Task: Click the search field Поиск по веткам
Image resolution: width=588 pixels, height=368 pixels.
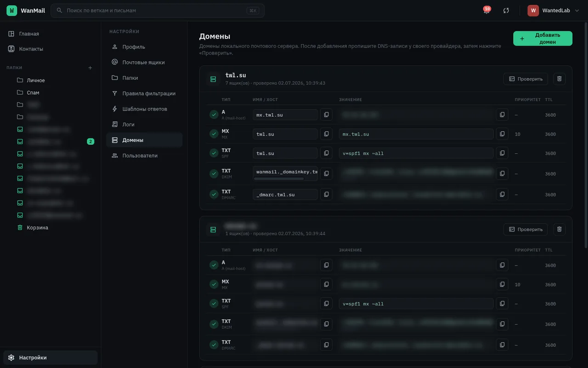Action: pos(158,10)
